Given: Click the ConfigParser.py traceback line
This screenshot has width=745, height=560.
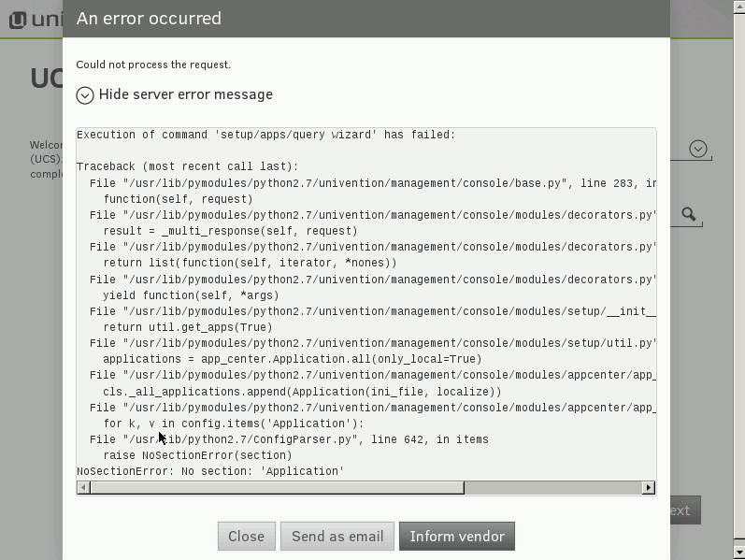Looking at the screenshot, I should [x=289, y=439].
